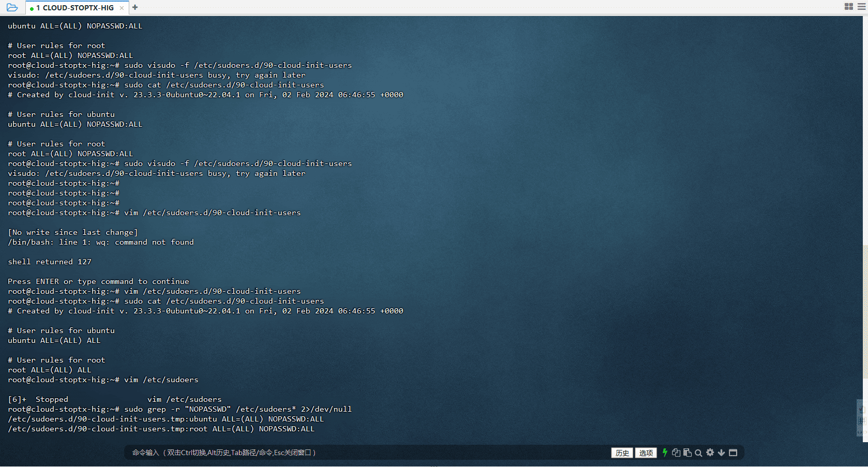Open terminal search using the magnifier icon
Viewport: 868px width, 467px height.
[699, 453]
